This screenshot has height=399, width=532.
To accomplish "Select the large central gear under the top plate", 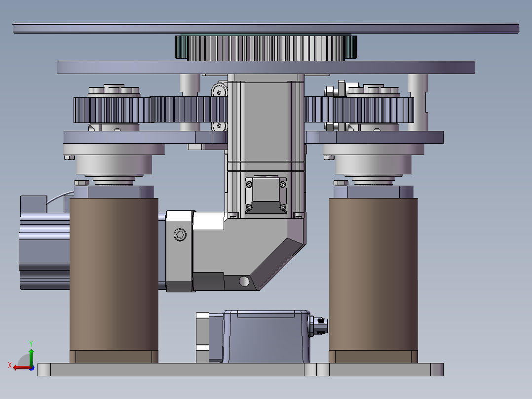I will [x=266, y=48].
